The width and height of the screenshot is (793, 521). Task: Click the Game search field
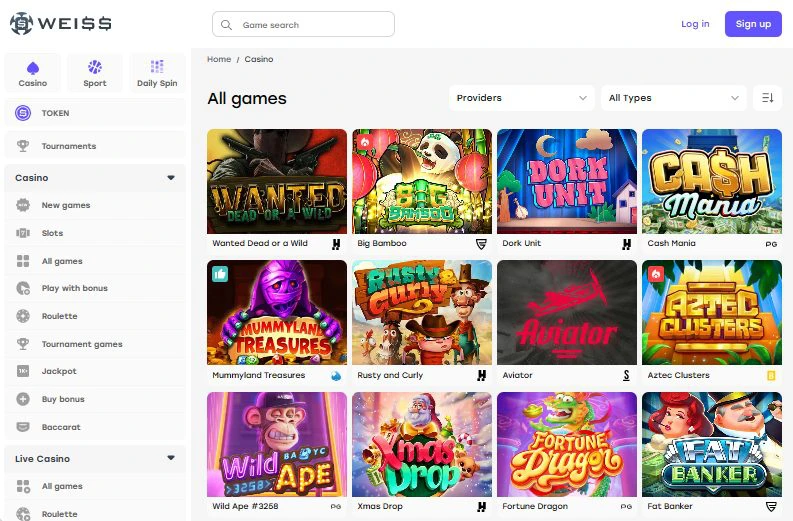coord(303,24)
